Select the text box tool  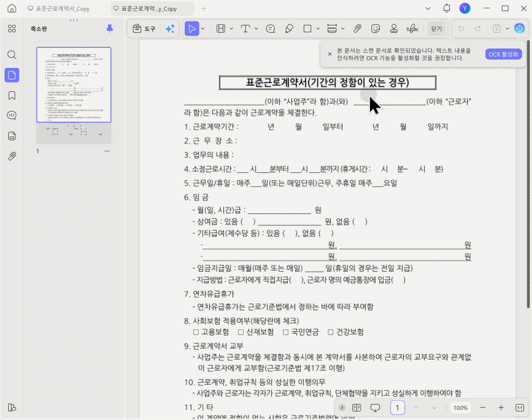tap(245, 29)
